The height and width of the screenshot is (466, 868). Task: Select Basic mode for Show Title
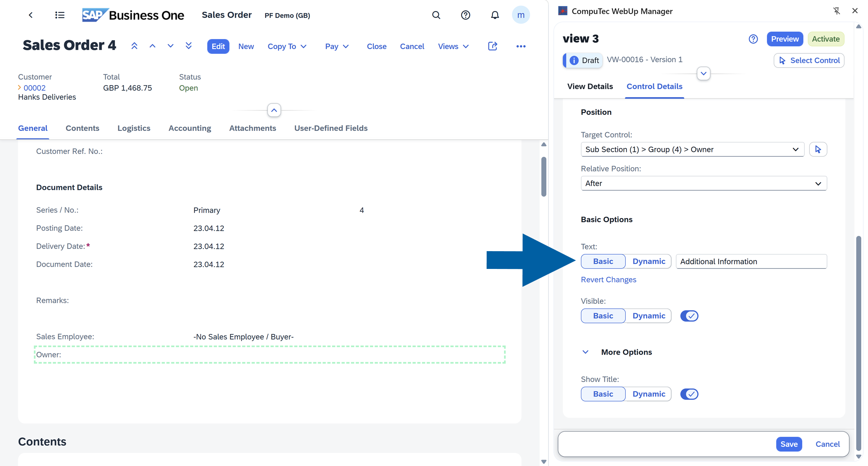pos(603,394)
